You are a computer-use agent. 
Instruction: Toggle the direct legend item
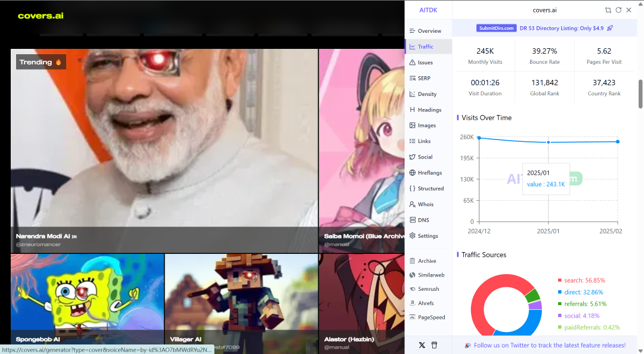(580, 293)
